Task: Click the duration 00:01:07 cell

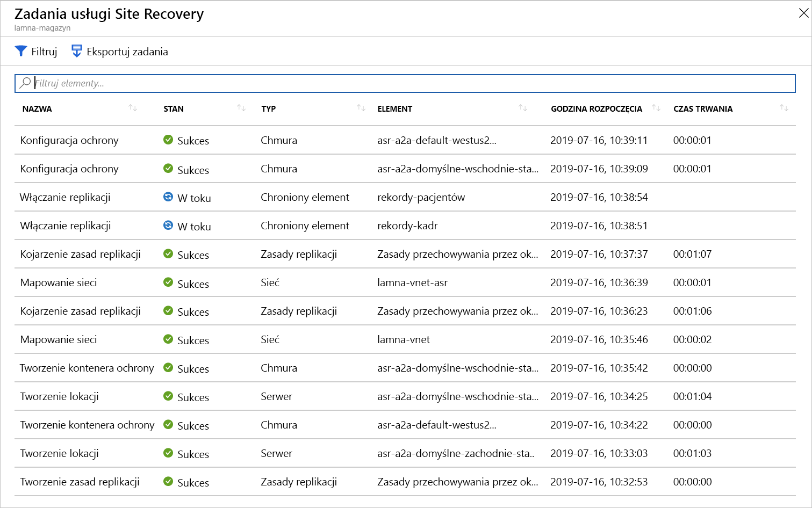Action: [x=692, y=254]
